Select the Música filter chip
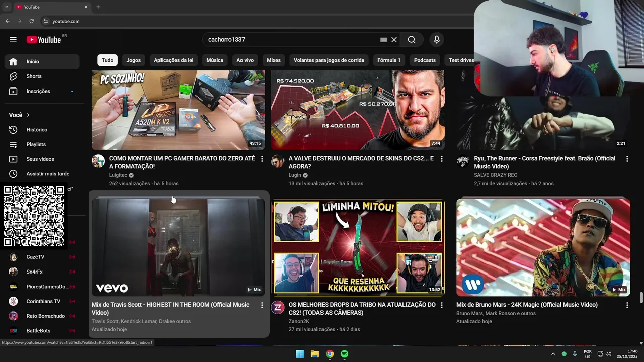This screenshot has height=362, width=644. coord(215,60)
